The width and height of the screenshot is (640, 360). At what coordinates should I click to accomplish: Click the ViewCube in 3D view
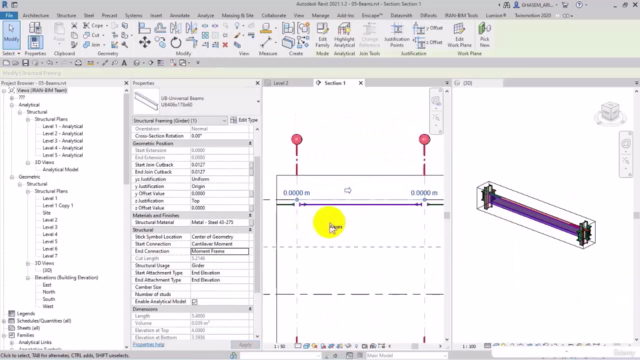[x=610, y=112]
